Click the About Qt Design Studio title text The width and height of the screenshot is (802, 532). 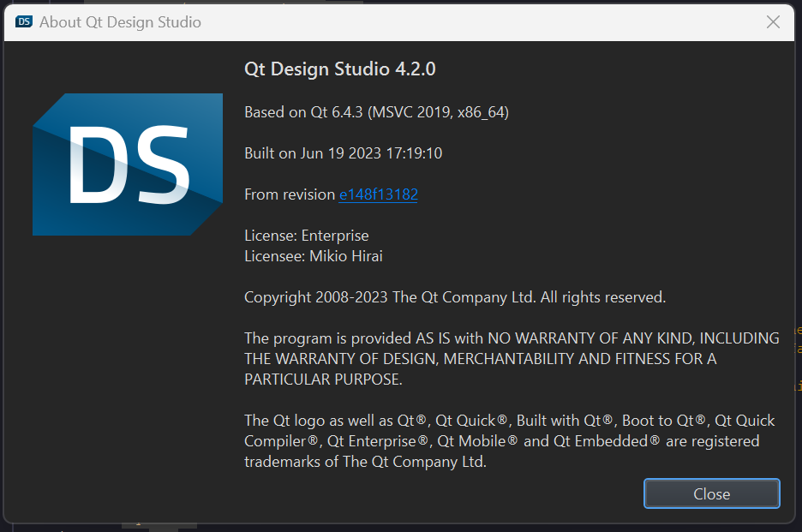click(x=120, y=22)
